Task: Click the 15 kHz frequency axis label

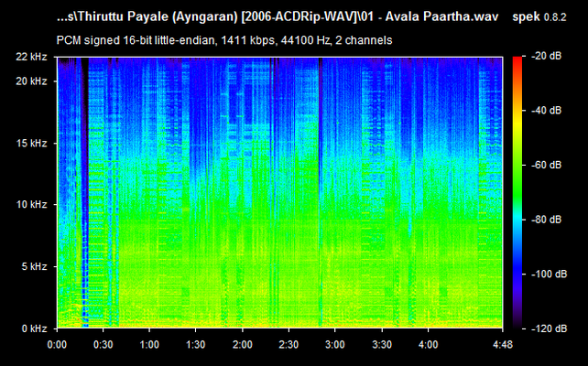Action: point(31,144)
